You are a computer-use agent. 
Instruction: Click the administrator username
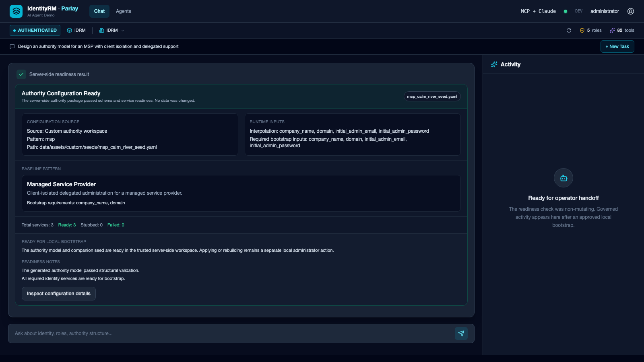[x=605, y=11]
